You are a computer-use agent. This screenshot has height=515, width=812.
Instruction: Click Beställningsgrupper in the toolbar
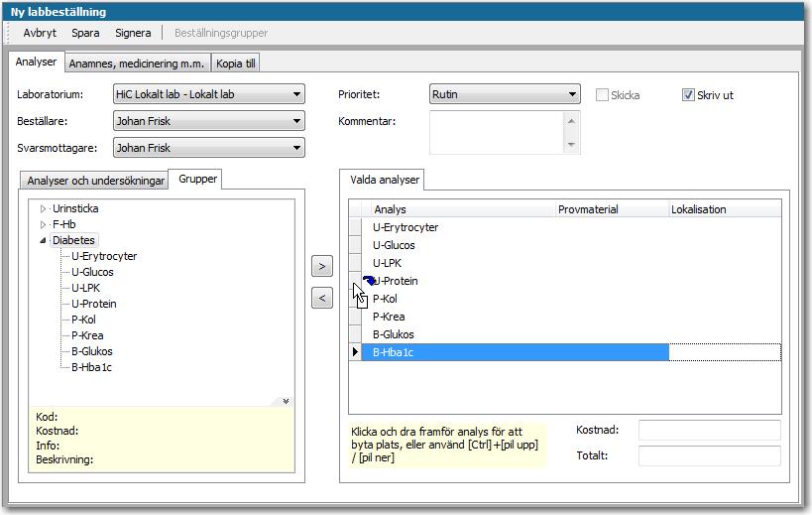221,33
